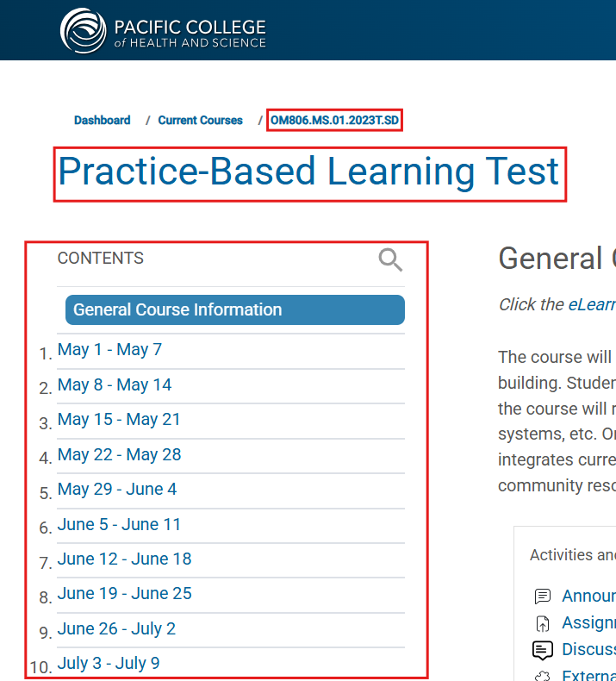
Task: Click the Discussions chat icon
Action: coord(543,650)
